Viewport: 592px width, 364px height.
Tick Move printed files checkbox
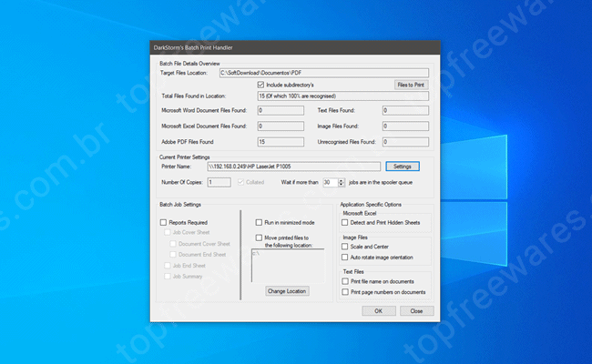[259, 237]
